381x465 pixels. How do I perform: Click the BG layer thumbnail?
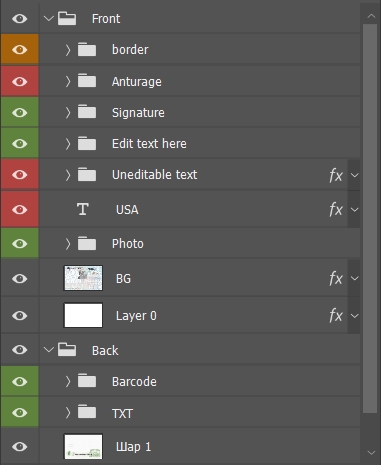83,278
